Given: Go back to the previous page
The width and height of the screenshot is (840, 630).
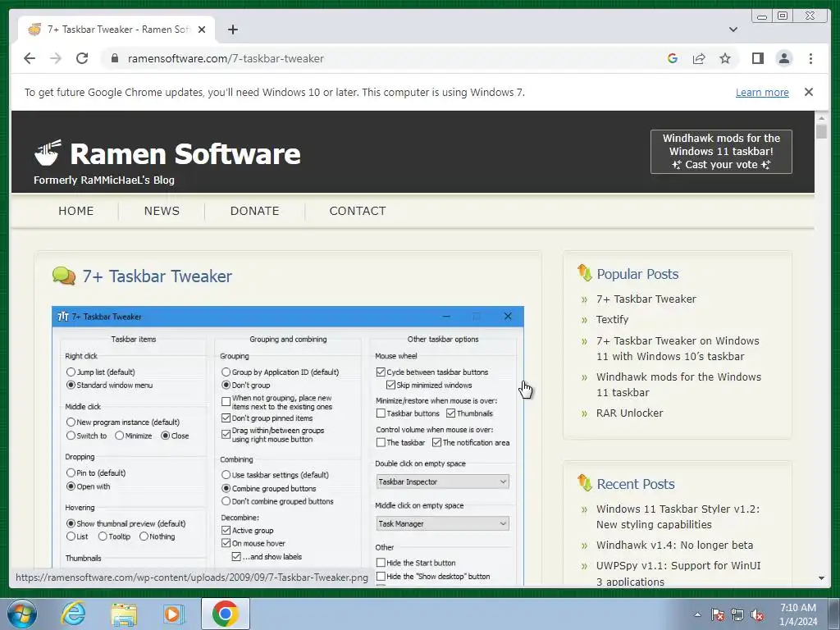Looking at the screenshot, I should click(x=30, y=58).
